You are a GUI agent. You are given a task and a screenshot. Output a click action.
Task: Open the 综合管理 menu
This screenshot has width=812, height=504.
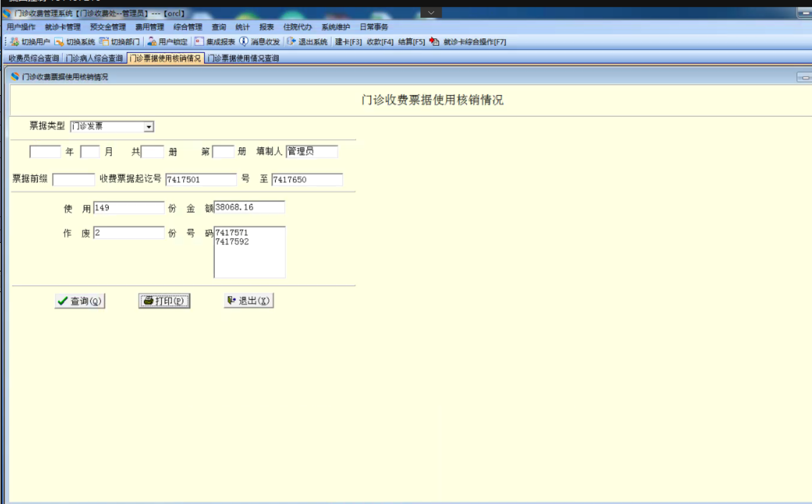[188, 27]
